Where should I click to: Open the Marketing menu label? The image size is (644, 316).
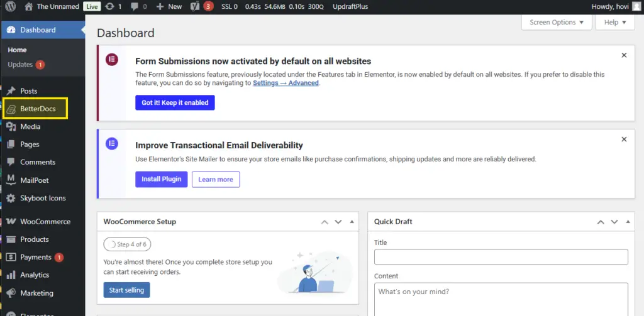click(36, 293)
